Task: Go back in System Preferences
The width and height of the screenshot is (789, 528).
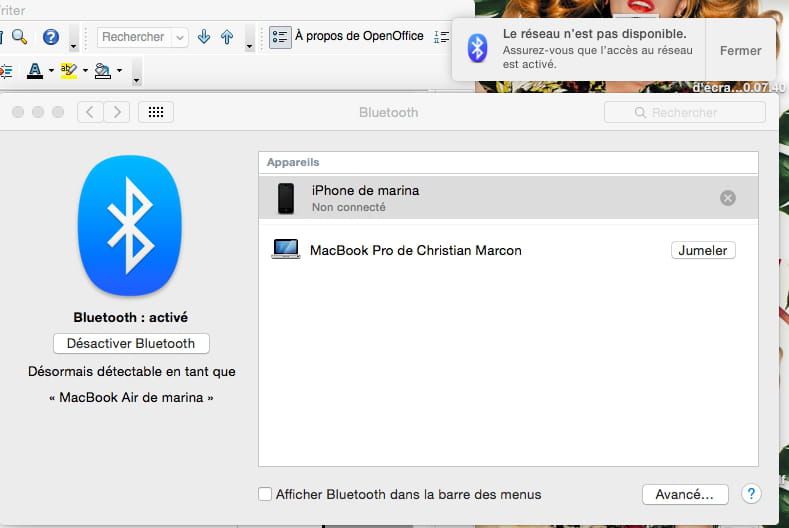Action: (91, 112)
